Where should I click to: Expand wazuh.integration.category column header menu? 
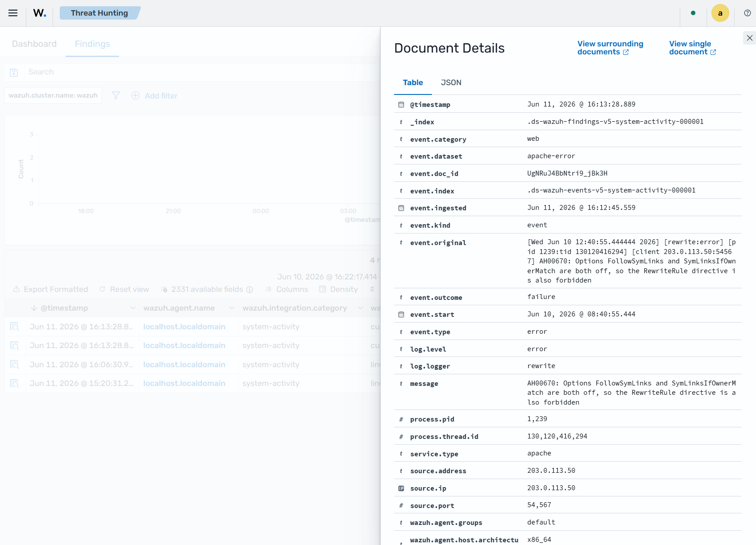[360, 308]
